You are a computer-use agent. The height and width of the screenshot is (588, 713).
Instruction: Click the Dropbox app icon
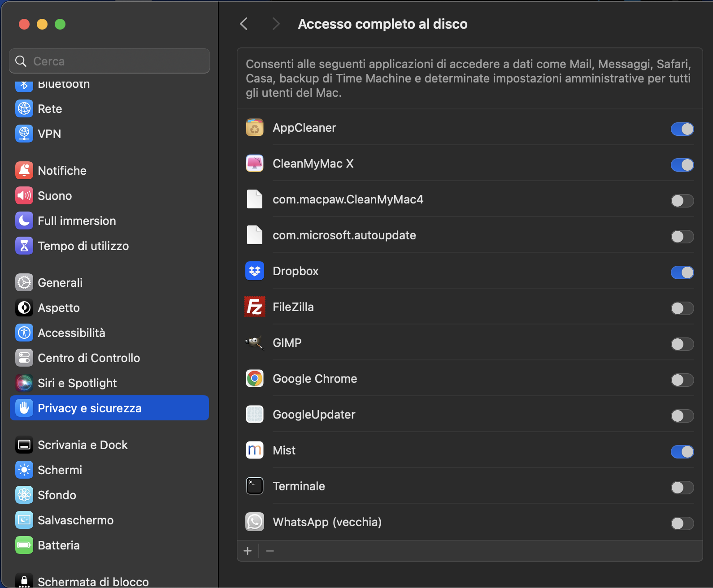click(255, 271)
